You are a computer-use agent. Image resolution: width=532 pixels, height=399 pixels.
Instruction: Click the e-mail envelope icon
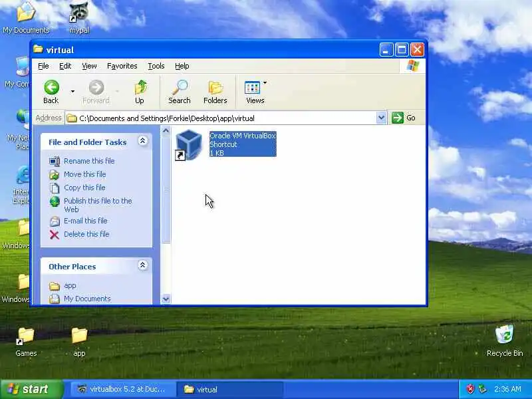click(55, 221)
